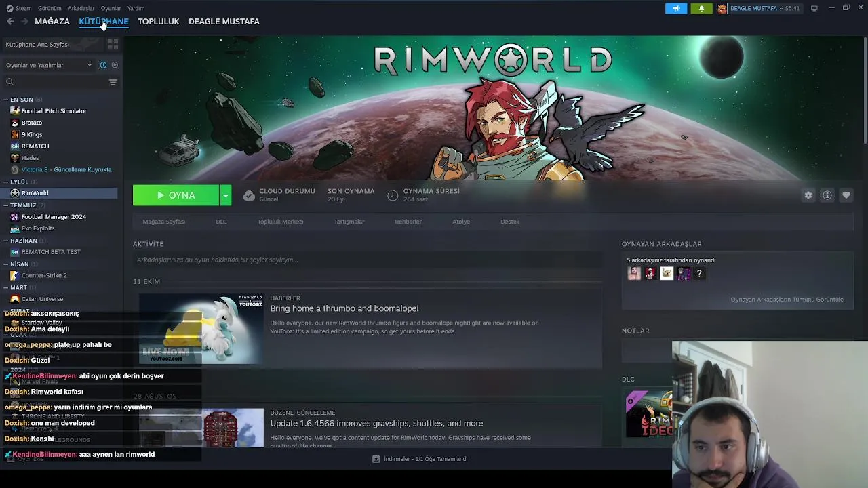The width and height of the screenshot is (868, 488).
Task: Click the green OYNA play button
Action: coord(176,195)
